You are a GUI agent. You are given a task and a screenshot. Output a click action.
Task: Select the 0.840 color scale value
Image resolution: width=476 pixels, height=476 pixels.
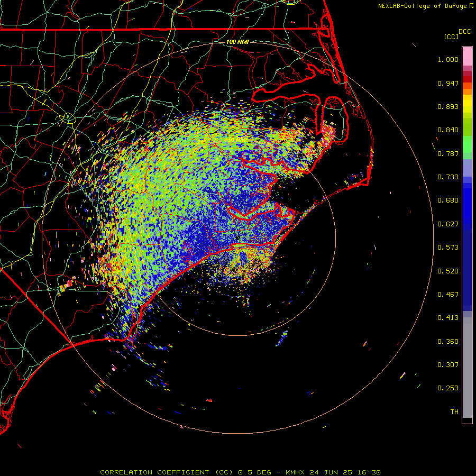(448, 130)
